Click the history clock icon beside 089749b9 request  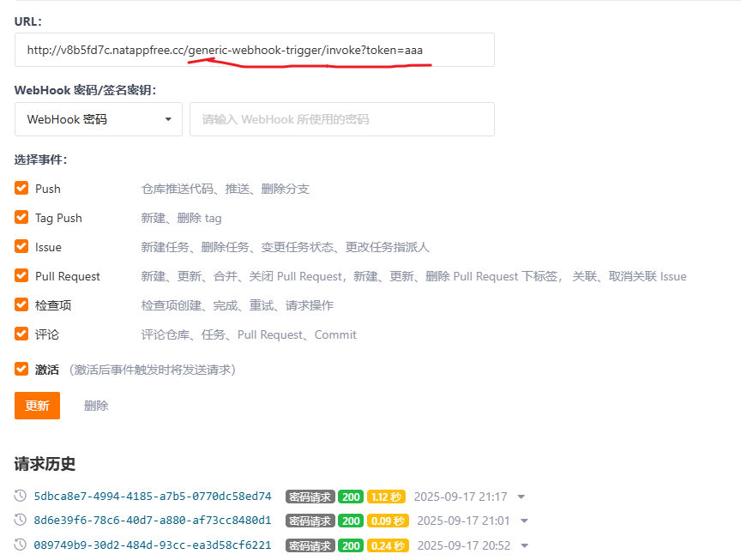[x=20, y=545]
